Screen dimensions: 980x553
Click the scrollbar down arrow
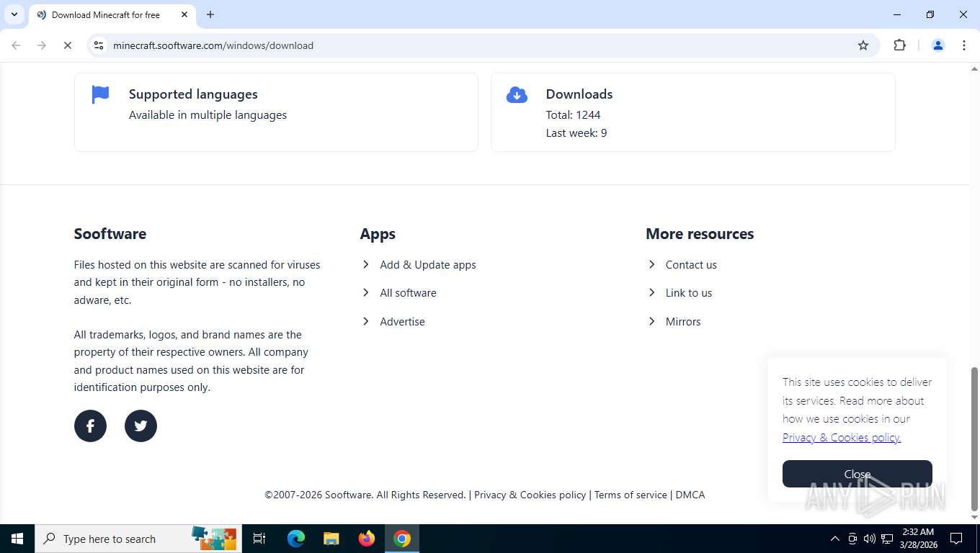(x=974, y=518)
